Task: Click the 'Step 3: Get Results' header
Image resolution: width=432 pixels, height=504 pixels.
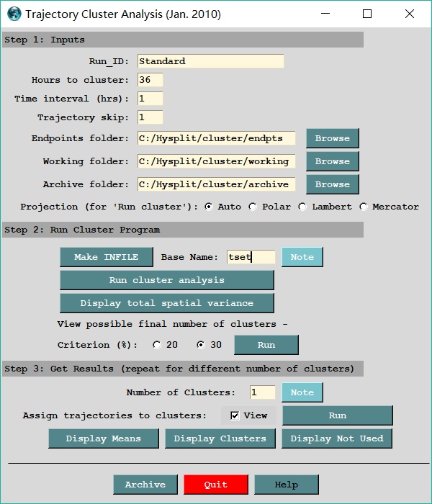Action: [183, 369]
